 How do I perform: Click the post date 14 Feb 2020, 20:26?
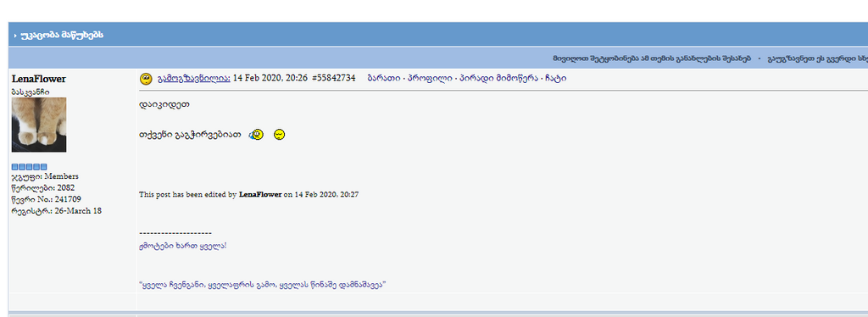(x=270, y=79)
